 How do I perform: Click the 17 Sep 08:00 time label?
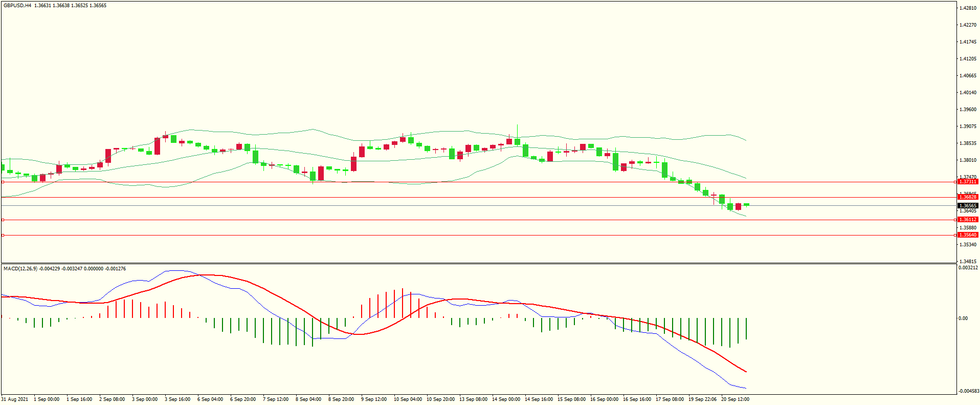[x=670, y=399]
